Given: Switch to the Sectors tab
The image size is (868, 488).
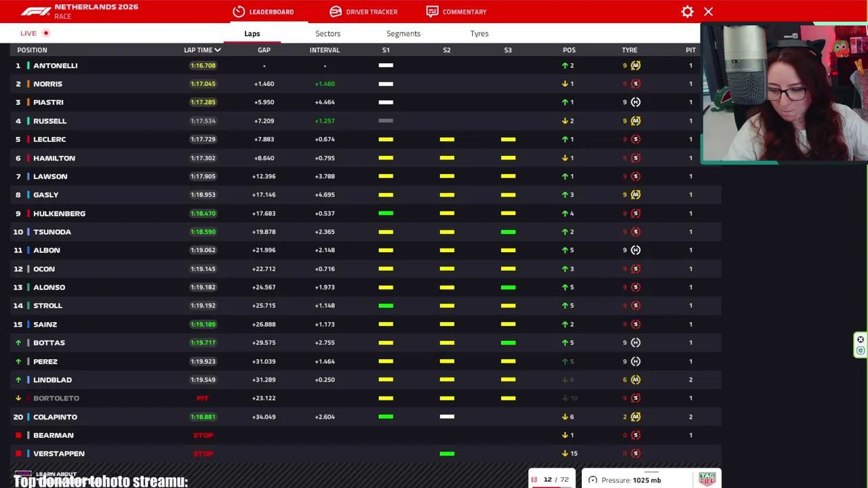Looking at the screenshot, I should point(328,33).
